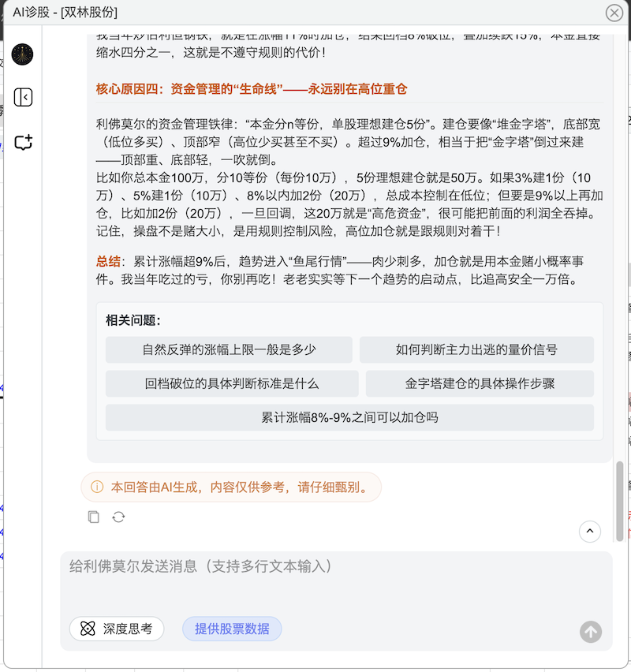Click the send message arrow button
This screenshot has width=631, height=672.
pyautogui.click(x=590, y=631)
